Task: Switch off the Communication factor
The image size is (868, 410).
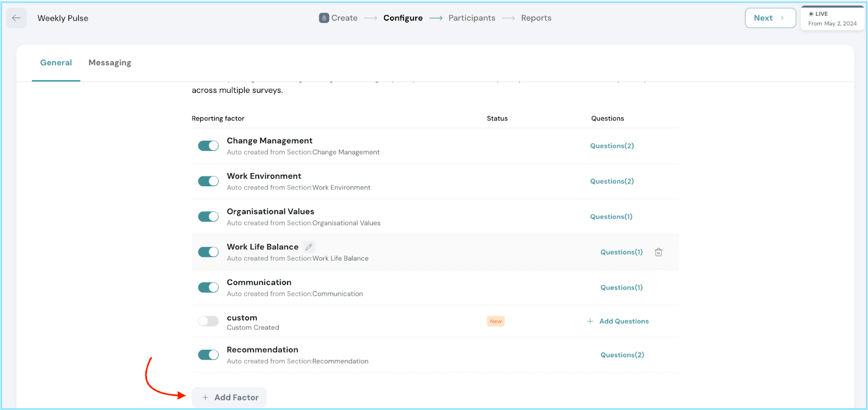Action: 208,287
